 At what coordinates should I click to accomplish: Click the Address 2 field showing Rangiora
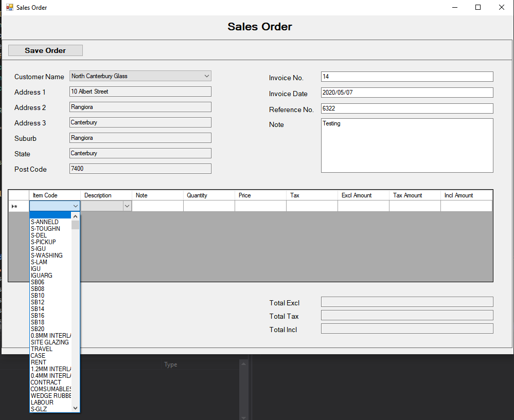tap(140, 107)
